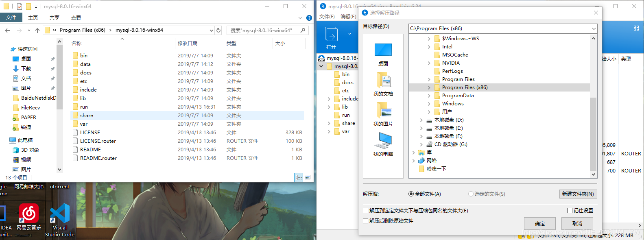Click the Explorer up-directory arrow
This screenshot has height=240, width=644.
(x=37, y=30)
